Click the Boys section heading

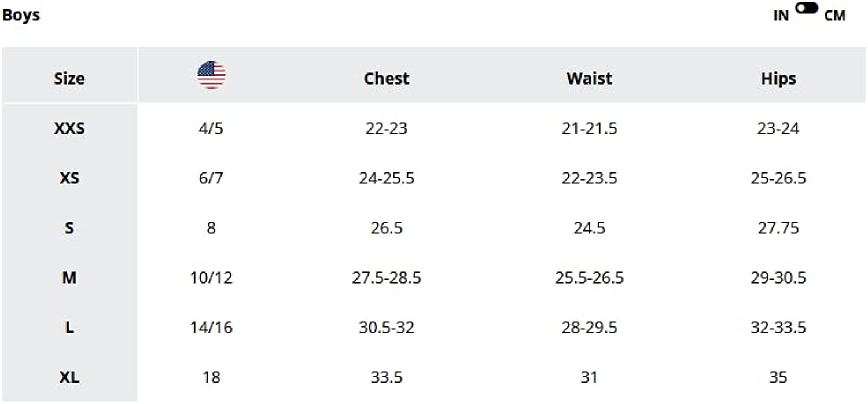pyautogui.click(x=21, y=15)
